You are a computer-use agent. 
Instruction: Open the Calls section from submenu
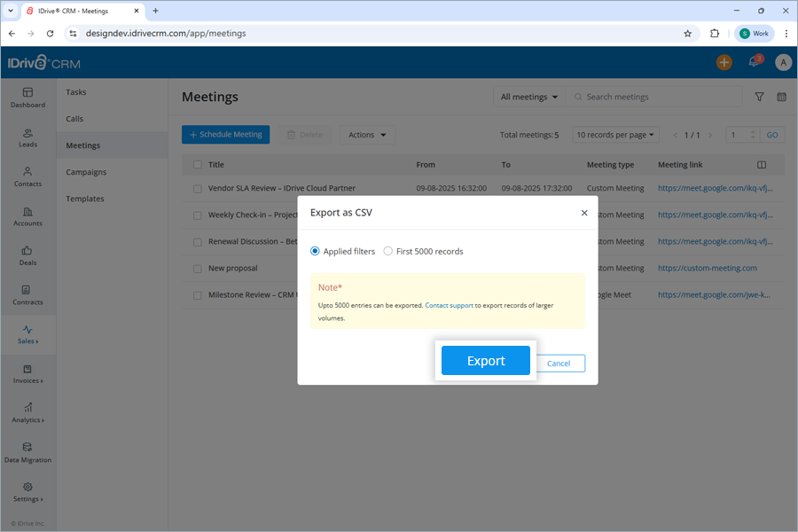(x=74, y=118)
